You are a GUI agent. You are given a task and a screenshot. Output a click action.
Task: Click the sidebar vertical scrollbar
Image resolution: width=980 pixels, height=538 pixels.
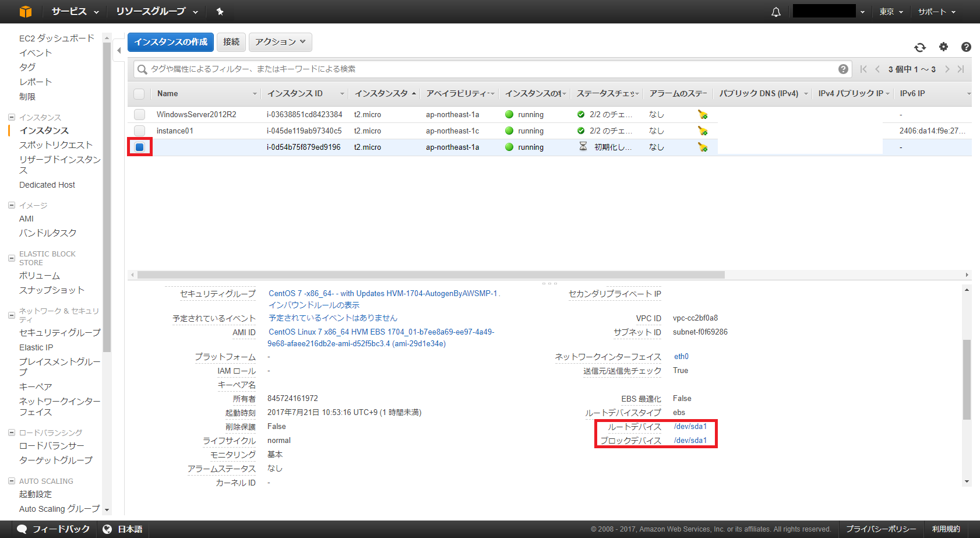pyautogui.click(x=107, y=197)
